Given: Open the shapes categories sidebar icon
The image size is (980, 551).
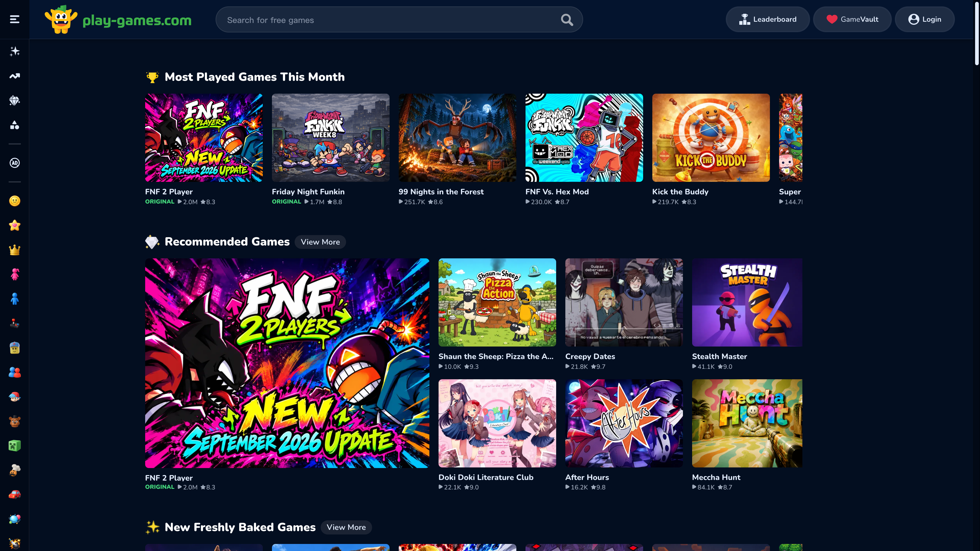Looking at the screenshot, I should [x=14, y=125].
